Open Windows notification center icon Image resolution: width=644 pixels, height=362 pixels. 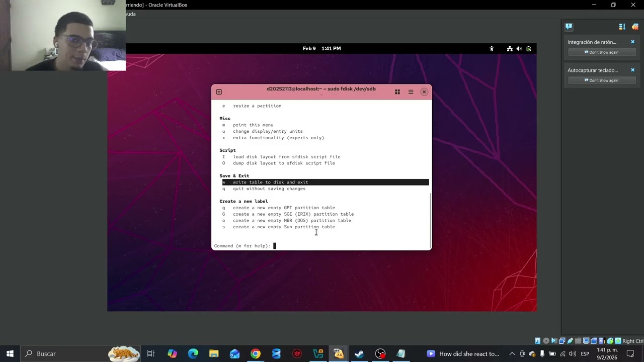630,353
